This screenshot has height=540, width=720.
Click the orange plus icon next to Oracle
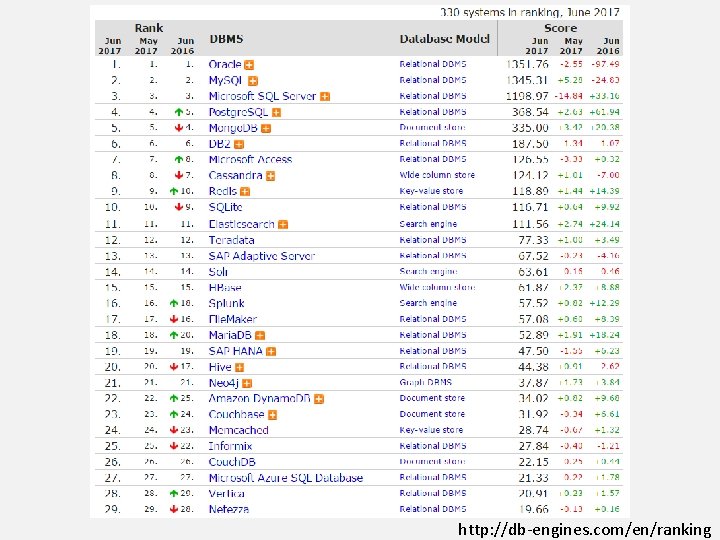249,65
